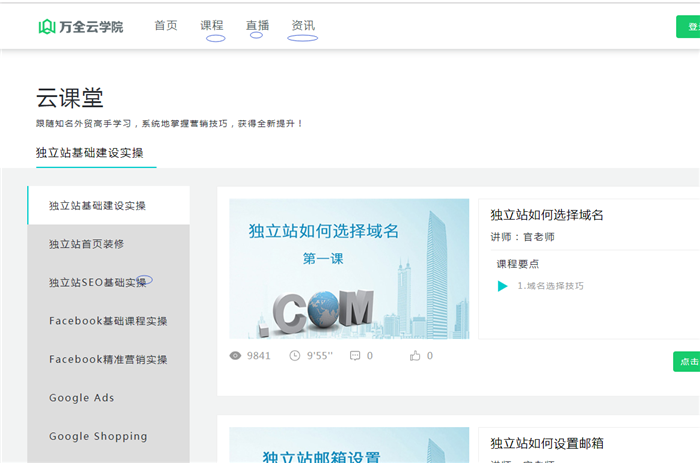
Task: Open the 课程 navigation item
Action: (212, 25)
